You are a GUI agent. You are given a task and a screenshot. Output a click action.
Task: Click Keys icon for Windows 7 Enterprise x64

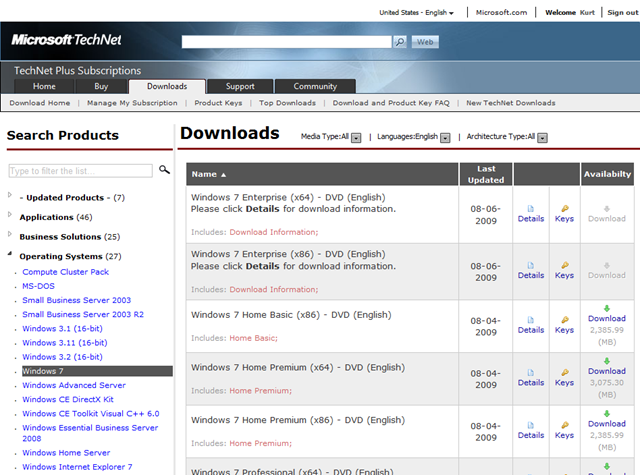tap(565, 208)
